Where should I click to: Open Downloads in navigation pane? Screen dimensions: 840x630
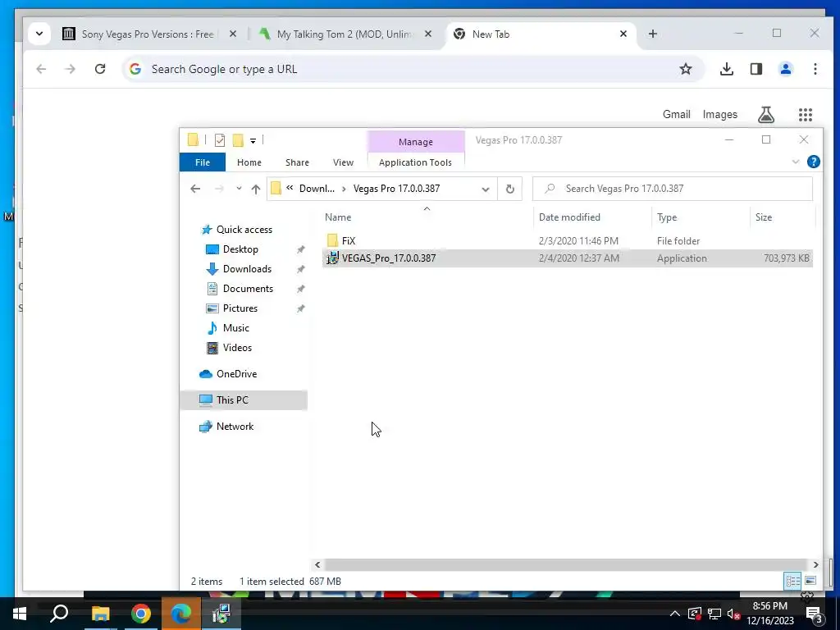click(247, 269)
